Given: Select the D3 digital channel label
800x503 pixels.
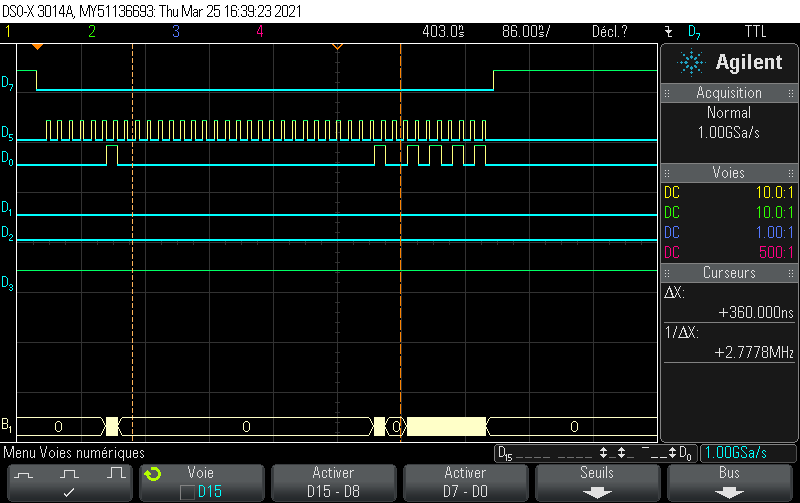Looking at the screenshot, I should (x=7, y=283).
